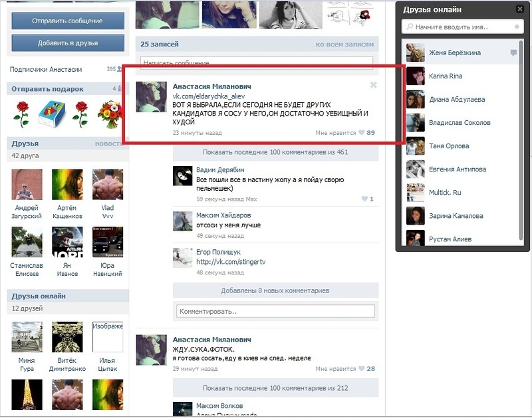Select Зарина Камалова in online friends panel
532x418 pixels.
coord(461,215)
